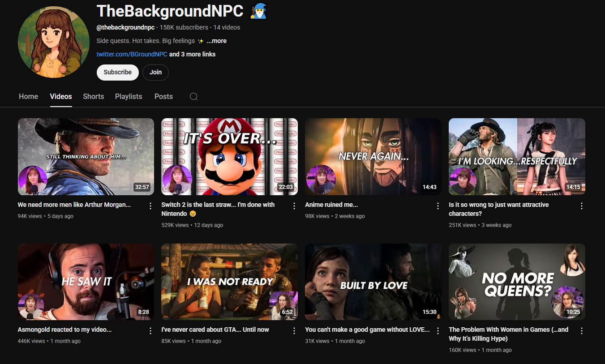This screenshot has width=605, height=364.
Task: Switch to the Home tab
Action: coord(28,96)
